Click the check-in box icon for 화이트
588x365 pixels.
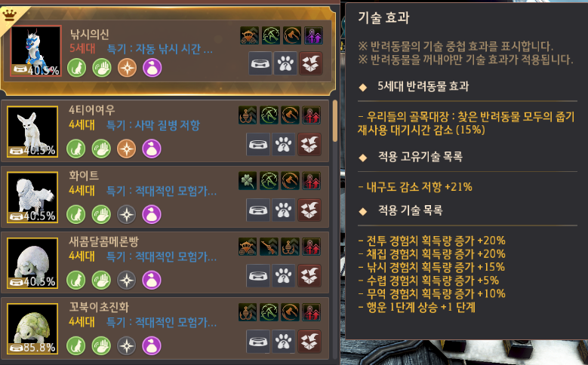pos(309,210)
